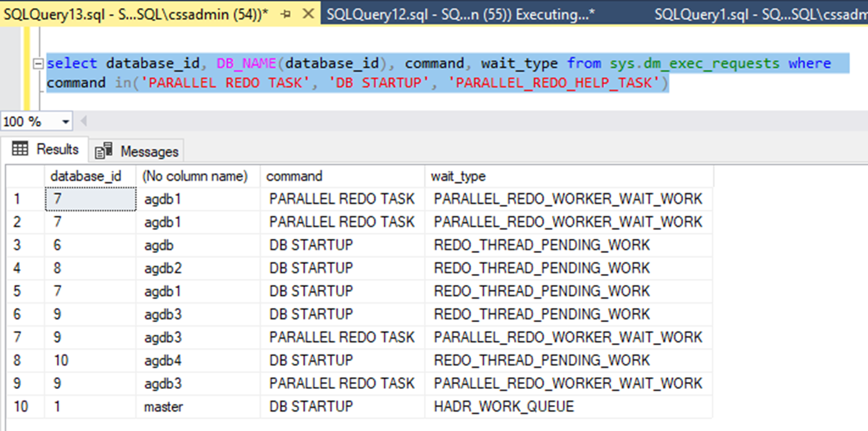Click the Messages tab icon

click(105, 150)
